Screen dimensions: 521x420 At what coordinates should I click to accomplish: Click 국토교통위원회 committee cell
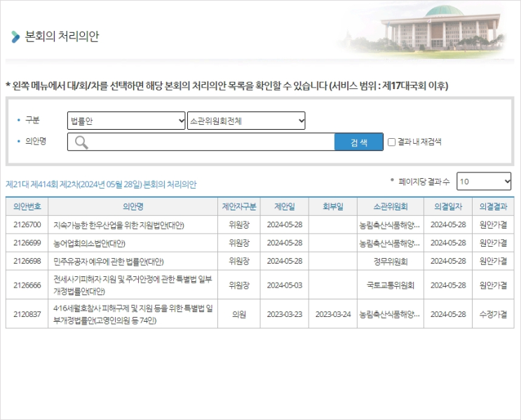391,285
